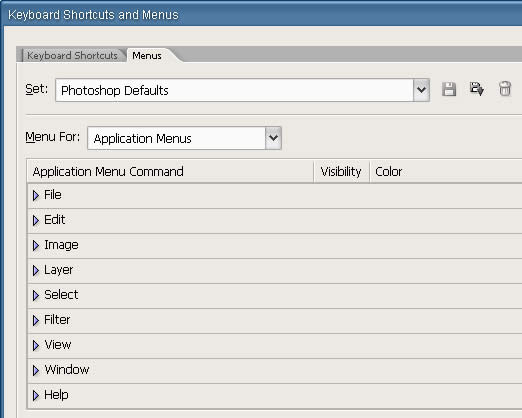Open the Menu For dropdown arrow
Screen dimensions: 522x418
[x=273, y=138]
